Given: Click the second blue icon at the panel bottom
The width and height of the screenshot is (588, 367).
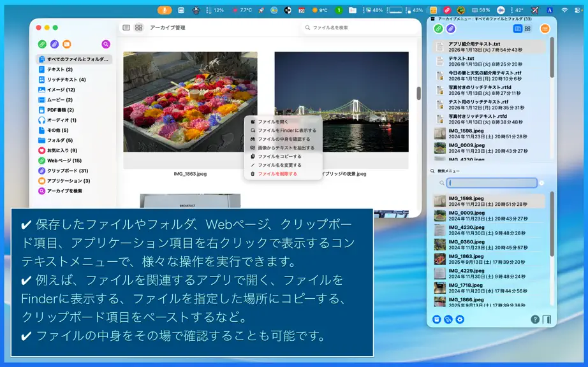Looking at the screenshot, I should coord(448,319).
